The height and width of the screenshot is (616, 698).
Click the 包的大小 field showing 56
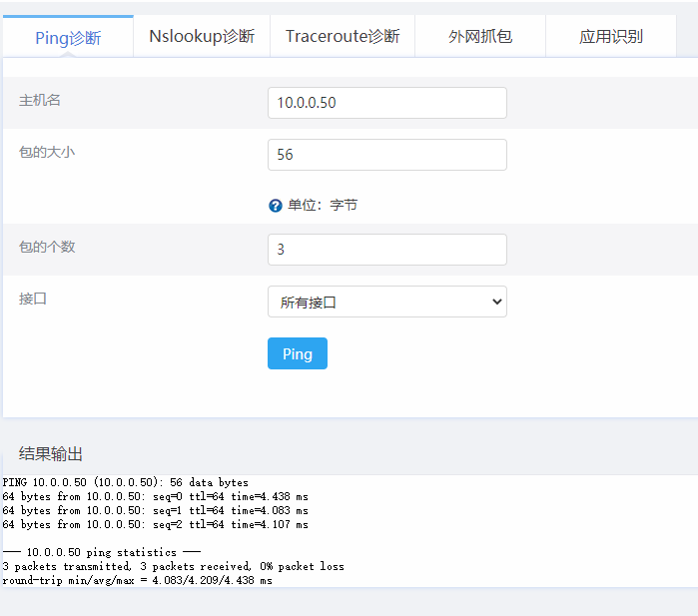click(386, 155)
